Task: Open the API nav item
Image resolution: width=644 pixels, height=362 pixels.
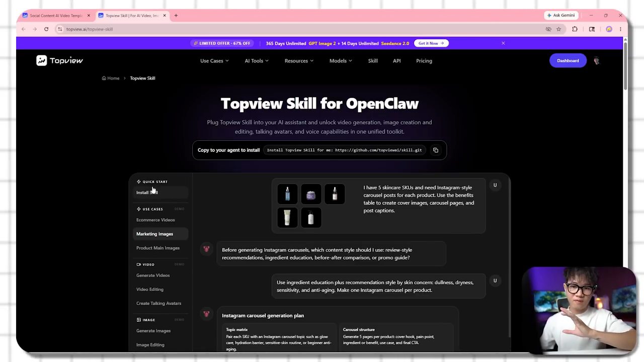Action: coord(397,61)
